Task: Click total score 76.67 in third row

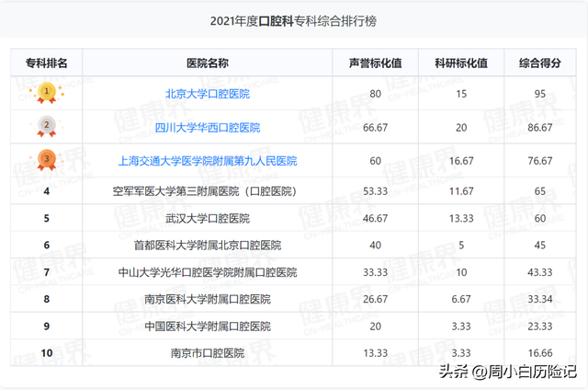Action: click(x=540, y=161)
